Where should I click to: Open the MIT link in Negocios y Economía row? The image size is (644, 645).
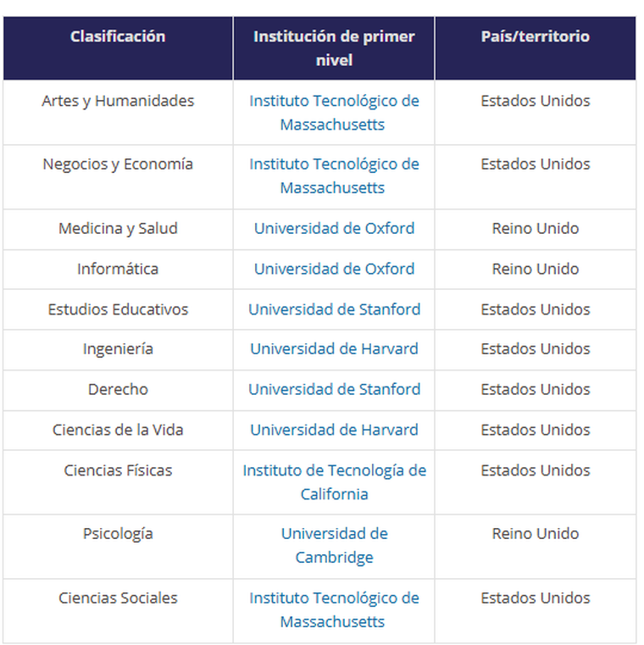(334, 176)
